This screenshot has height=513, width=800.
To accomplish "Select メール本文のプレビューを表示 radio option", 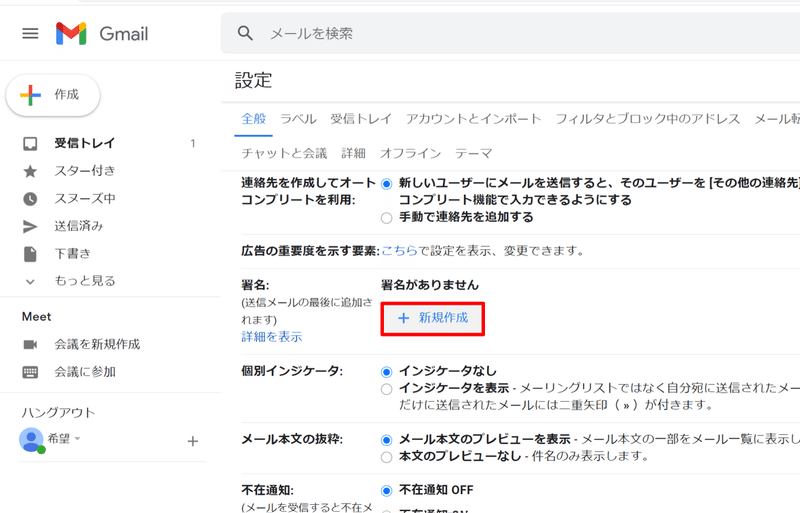I will 387,440.
